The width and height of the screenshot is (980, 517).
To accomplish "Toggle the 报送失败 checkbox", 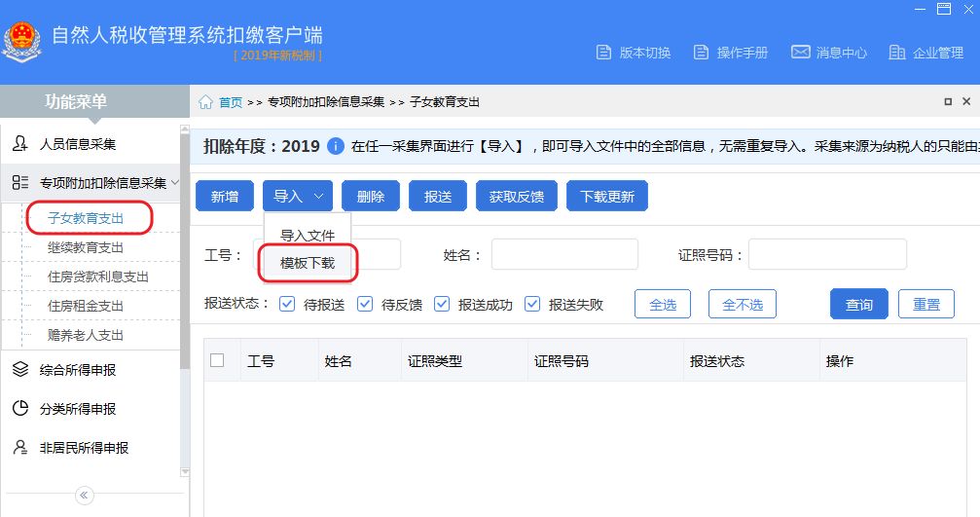I will point(532,304).
